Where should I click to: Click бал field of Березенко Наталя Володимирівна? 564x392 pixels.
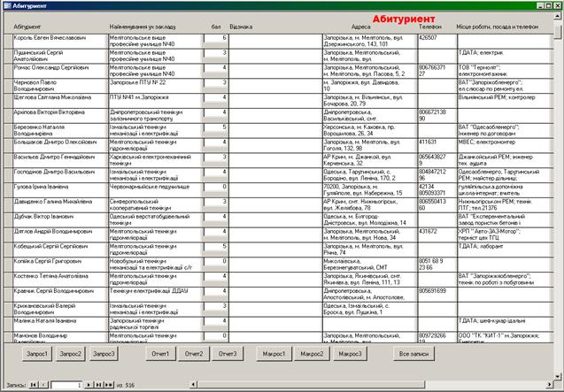216,127
